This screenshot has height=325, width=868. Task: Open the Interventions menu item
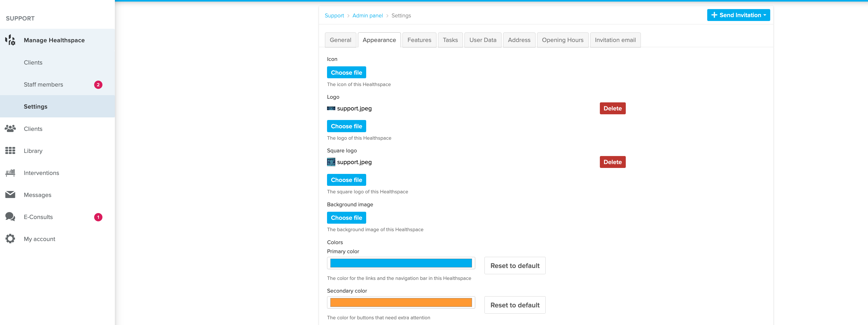click(57, 173)
